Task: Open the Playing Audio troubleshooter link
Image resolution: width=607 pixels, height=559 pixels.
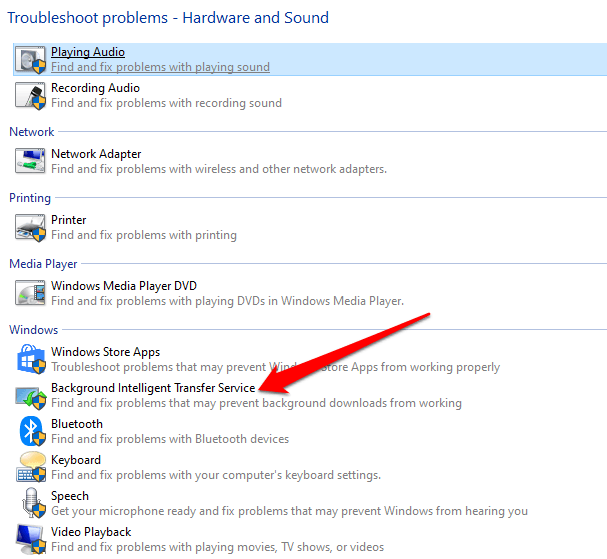Action: (88, 52)
